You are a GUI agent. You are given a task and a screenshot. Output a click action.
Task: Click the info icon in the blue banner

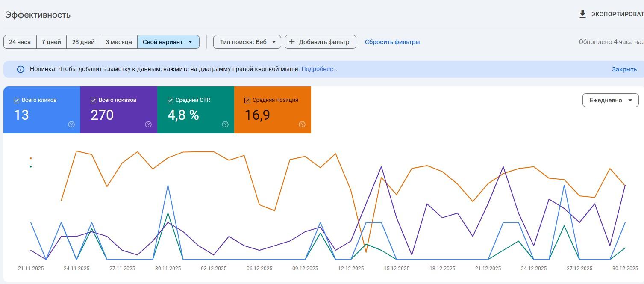21,69
